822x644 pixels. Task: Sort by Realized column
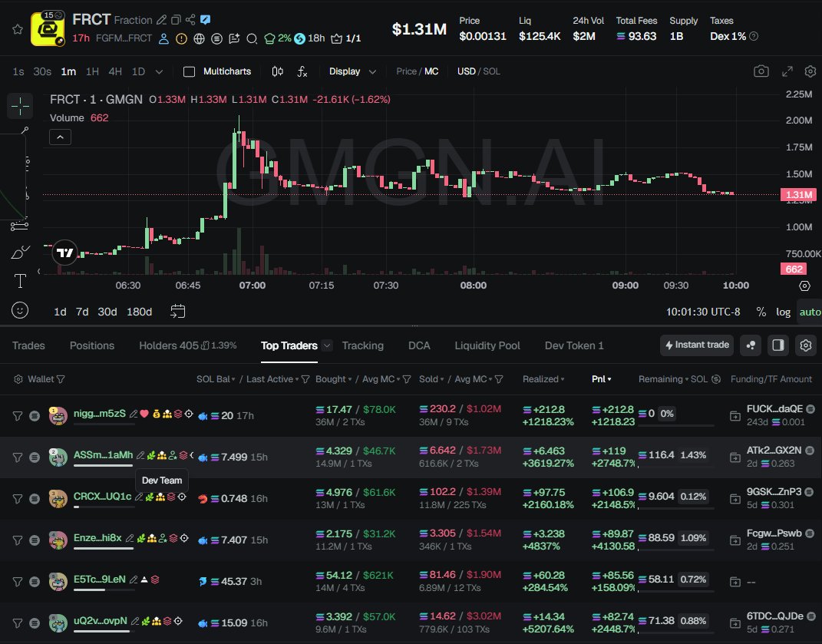click(x=543, y=379)
